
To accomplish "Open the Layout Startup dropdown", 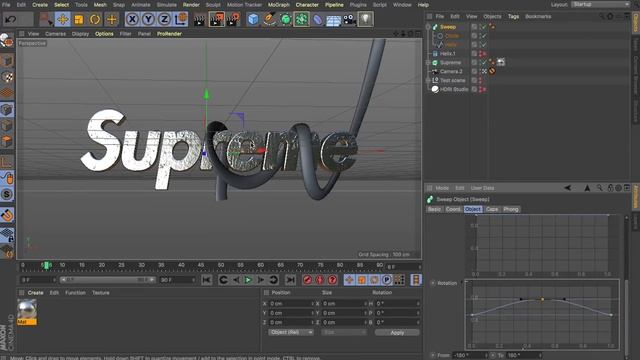I will click(x=600, y=4).
